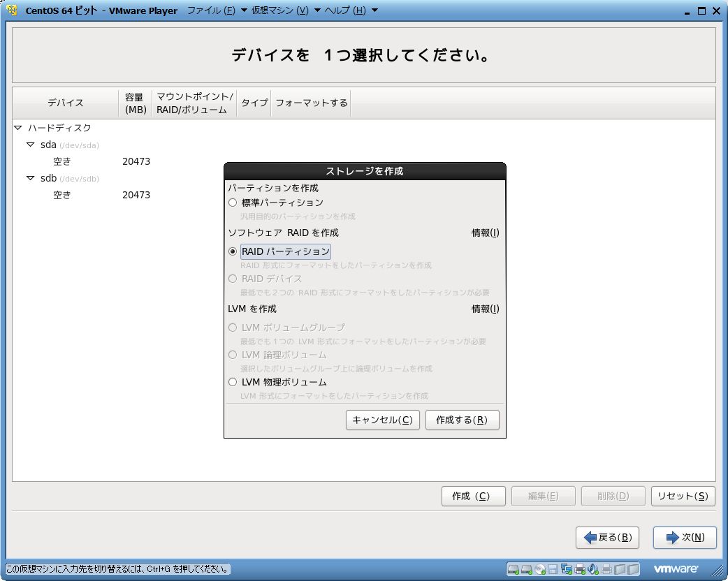Viewport: 728px width, 581px height.
Task: Click the /dev/sdb path label
Action: point(80,179)
